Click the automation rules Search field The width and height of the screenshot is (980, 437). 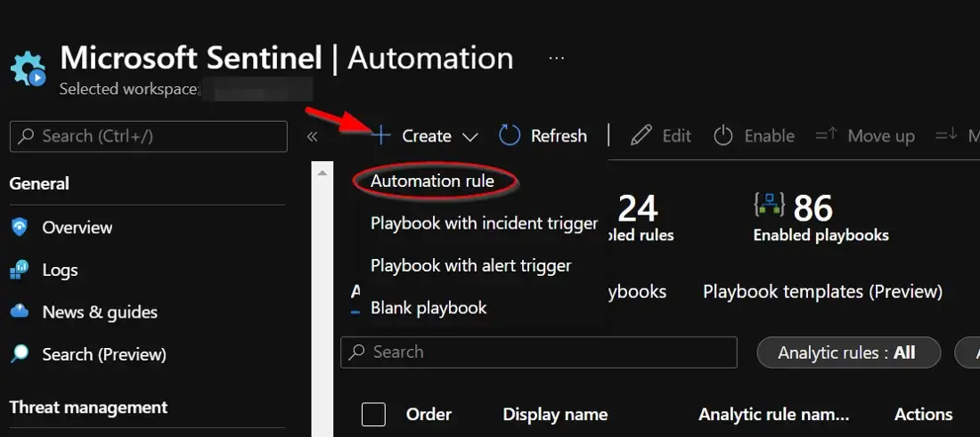pyautogui.click(x=538, y=352)
